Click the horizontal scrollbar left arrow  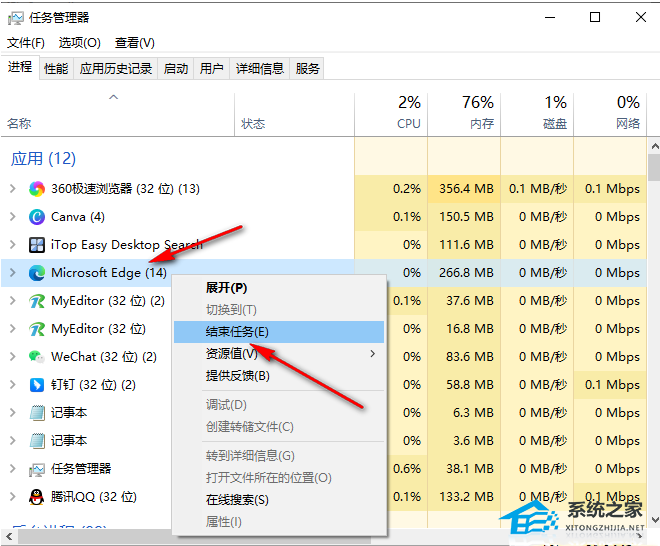click(9, 536)
